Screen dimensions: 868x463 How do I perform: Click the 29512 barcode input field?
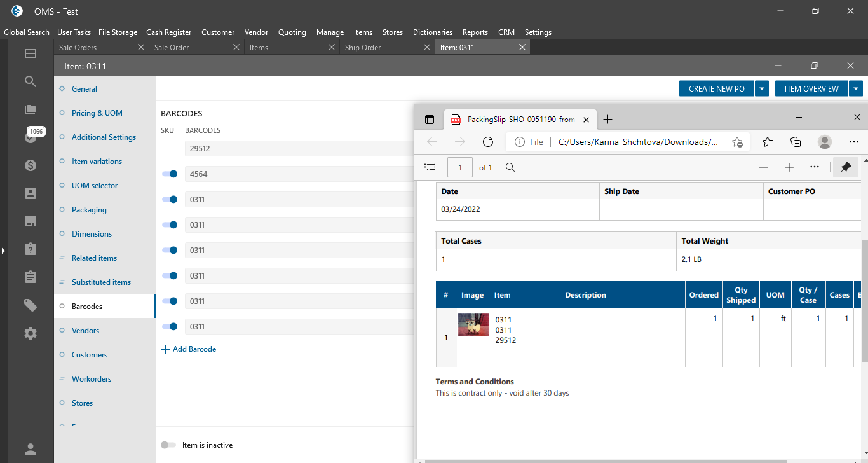[x=299, y=149]
